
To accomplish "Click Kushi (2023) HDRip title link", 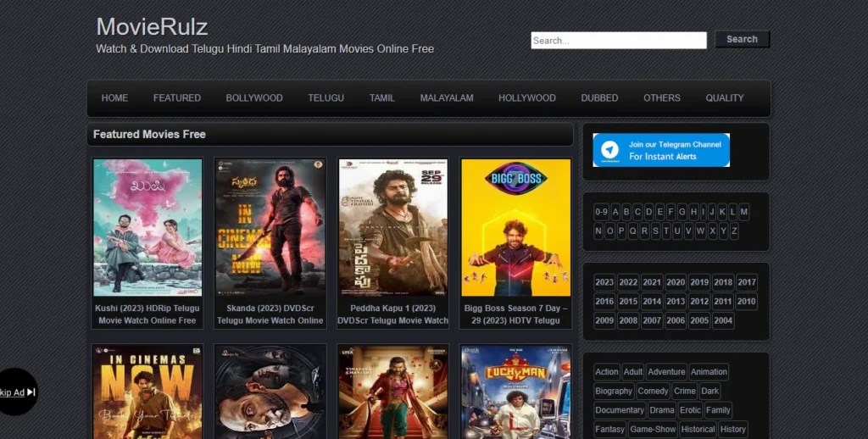I will click(x=147, y=314).
